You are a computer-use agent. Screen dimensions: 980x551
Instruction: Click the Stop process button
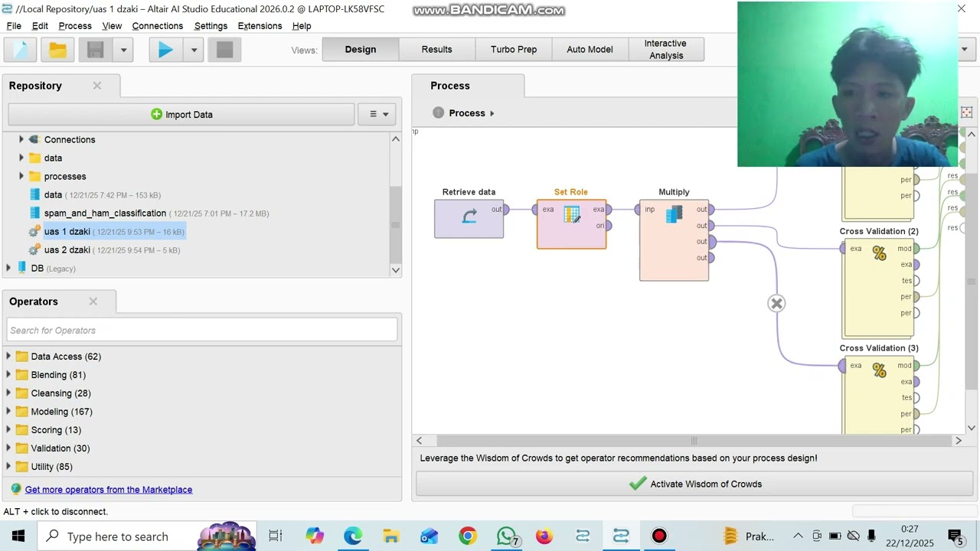click(224, 50)
